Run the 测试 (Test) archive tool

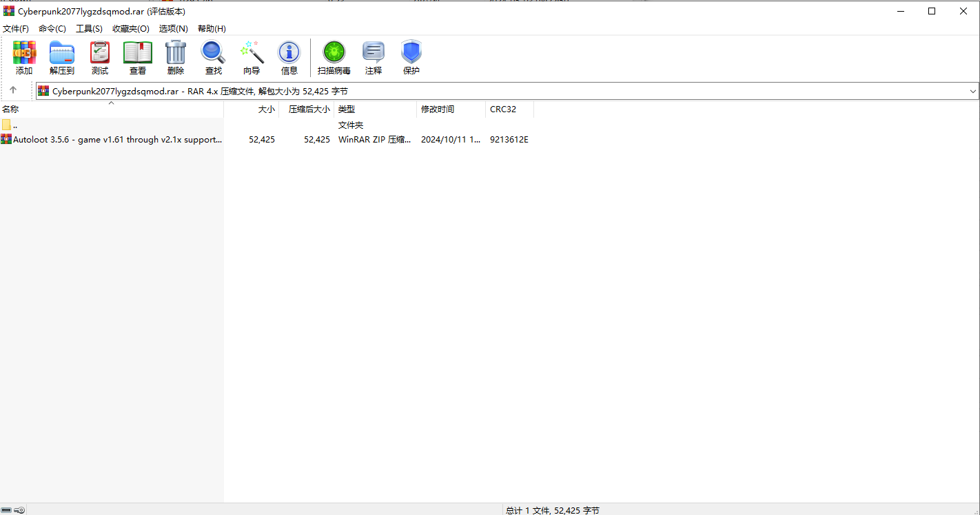[100, 57]
